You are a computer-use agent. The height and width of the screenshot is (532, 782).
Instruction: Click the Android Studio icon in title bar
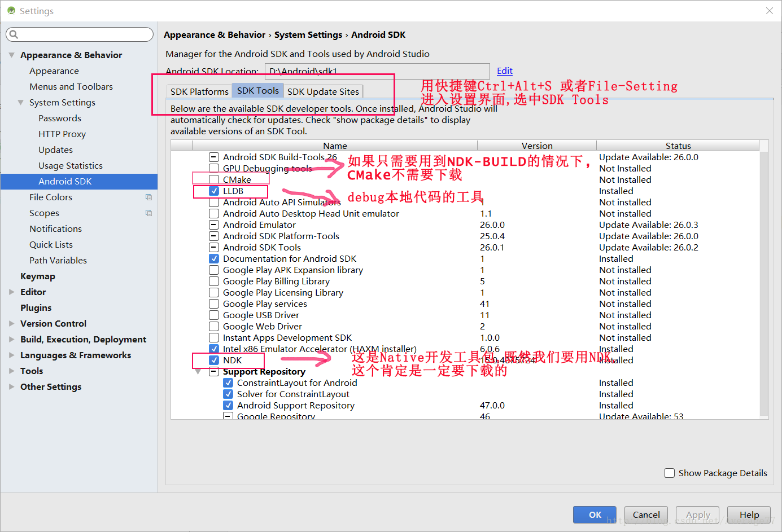pos(11,11)
